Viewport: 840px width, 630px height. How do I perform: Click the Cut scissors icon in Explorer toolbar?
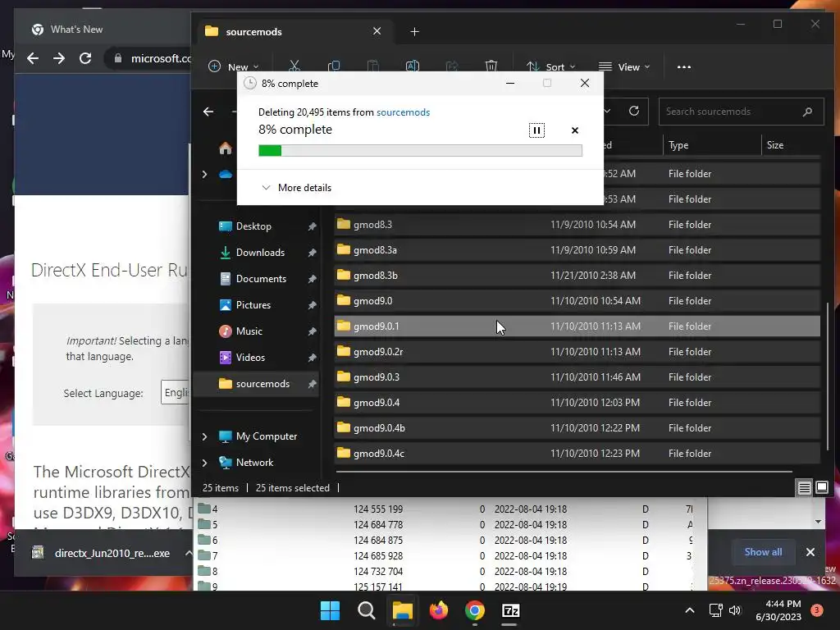point(294,66)
